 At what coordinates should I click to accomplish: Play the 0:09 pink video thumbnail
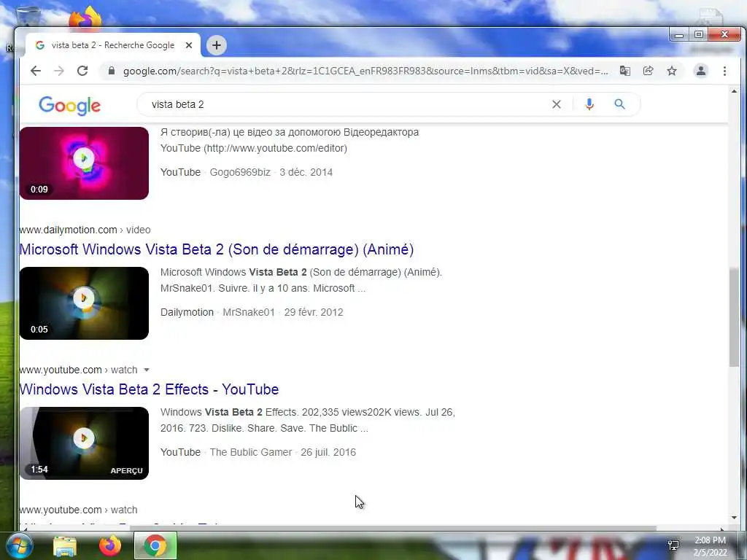pyautogui.click(x=84, y=163)
